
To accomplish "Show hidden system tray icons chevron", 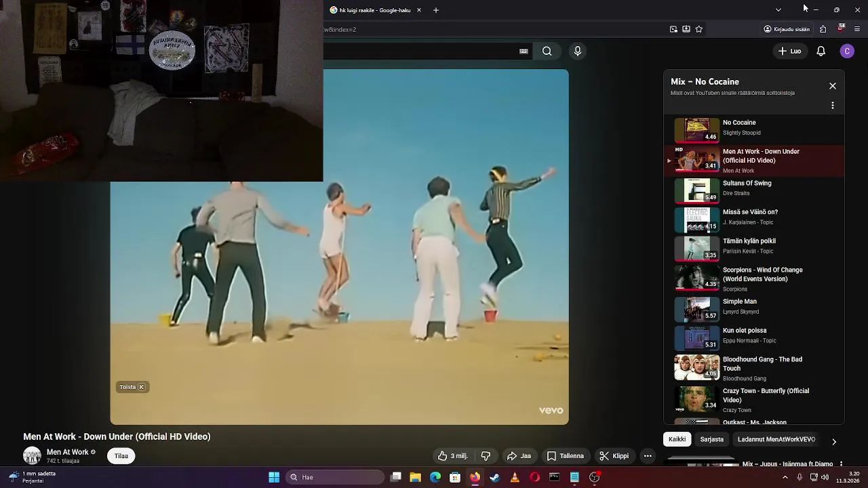I will 785,477.
